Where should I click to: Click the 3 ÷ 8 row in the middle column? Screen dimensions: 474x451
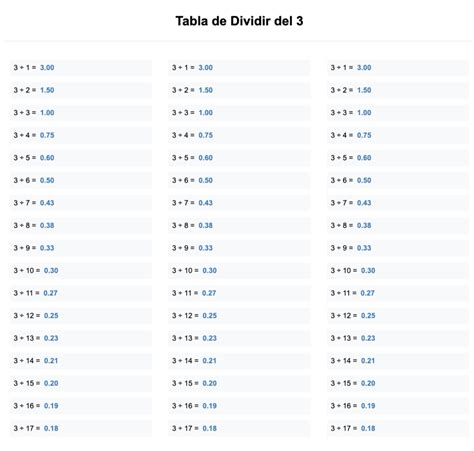pyautogui.click(x=239, y=225)
